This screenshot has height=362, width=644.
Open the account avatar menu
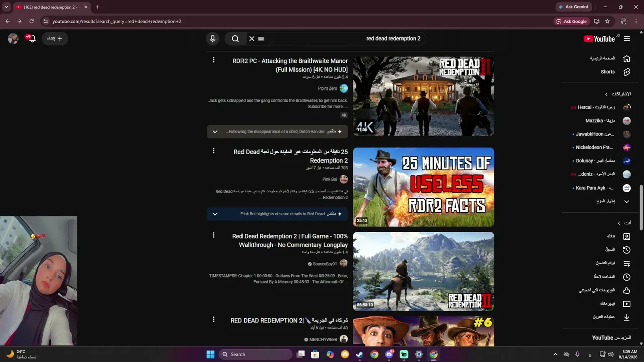coord(13,39)
